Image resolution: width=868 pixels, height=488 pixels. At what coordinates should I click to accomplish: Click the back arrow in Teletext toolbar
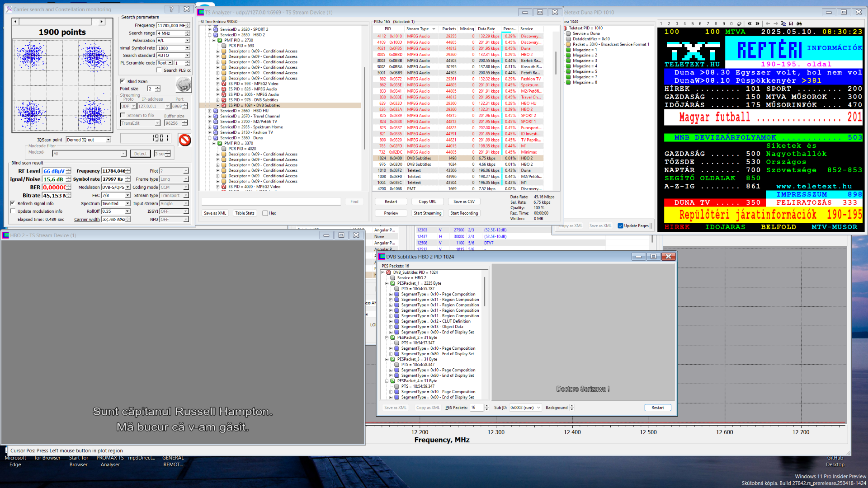(x=768, y=23)
